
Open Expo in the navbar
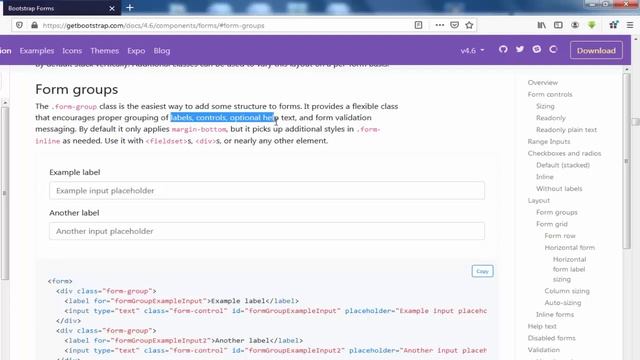click(x=136, y=51)
